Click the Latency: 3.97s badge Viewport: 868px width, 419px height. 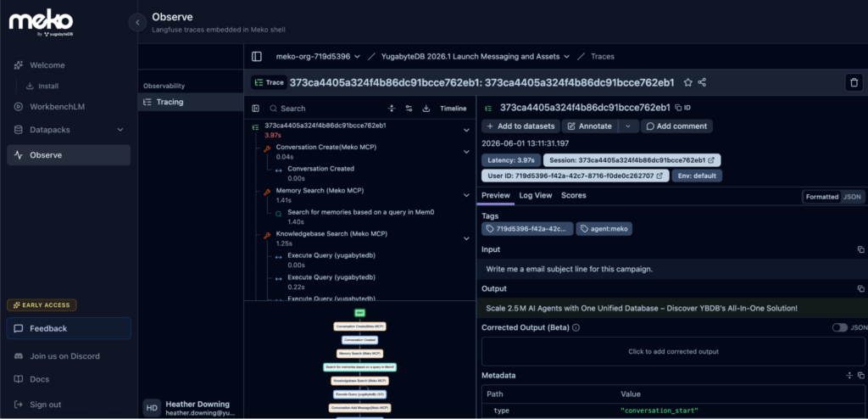[511, 160]
